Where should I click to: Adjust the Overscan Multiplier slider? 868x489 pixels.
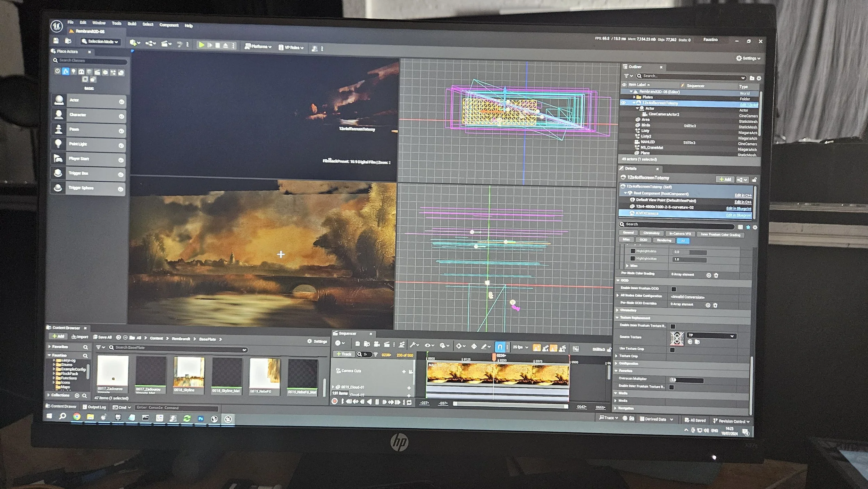click(x=687, y=380)
